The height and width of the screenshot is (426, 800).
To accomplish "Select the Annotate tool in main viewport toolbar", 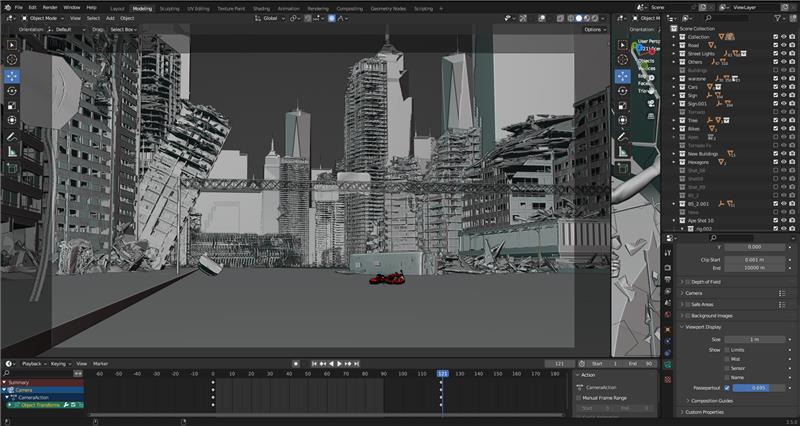I will click(x=12, y=136).
